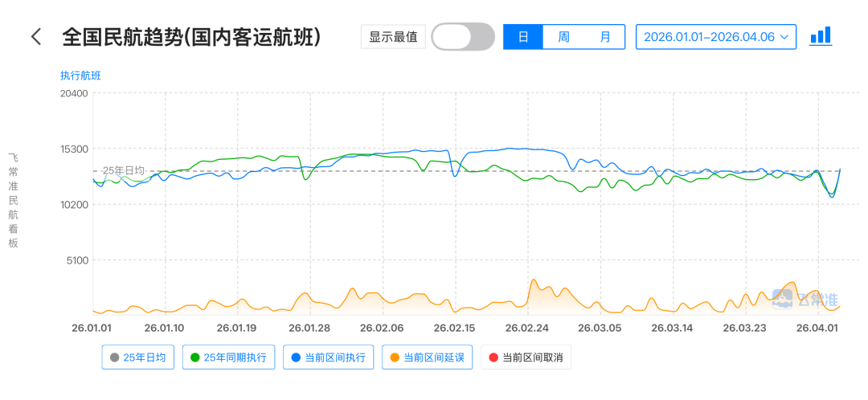Open the date range 2026.01.01–2026.04.06 dropdown
The image size is (868, 400).
[709, 37]
